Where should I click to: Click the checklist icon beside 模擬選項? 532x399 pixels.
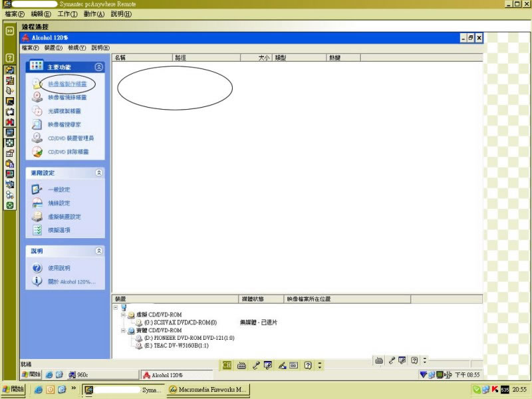click(37, 230)
